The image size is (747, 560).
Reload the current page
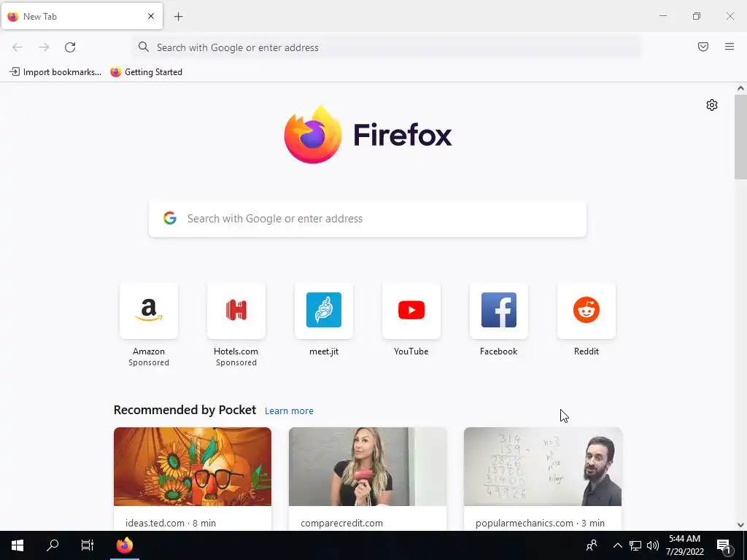[x=70, y=47]
